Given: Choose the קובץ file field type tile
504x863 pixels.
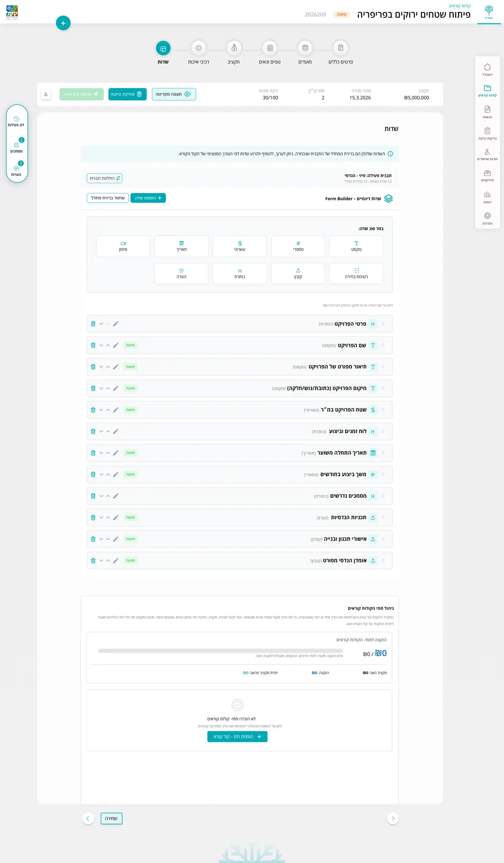Looking at the screenshot, I should (298, 274).
